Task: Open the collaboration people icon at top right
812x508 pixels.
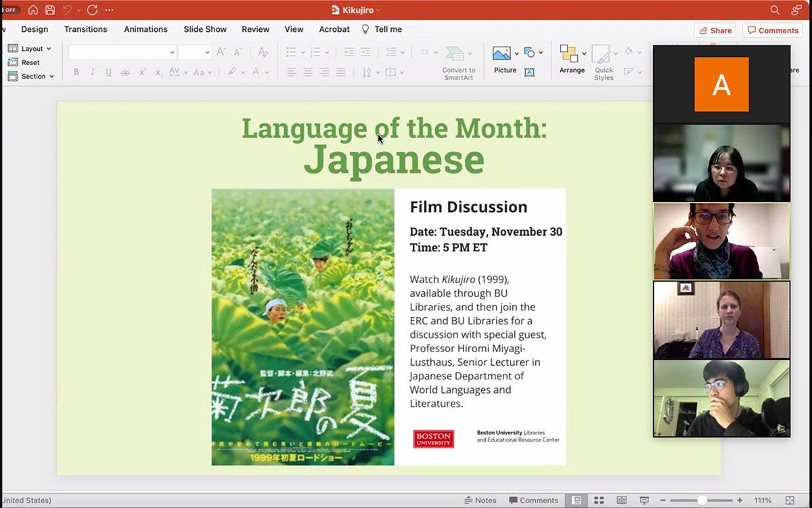Action: click(x=796, y=9)
